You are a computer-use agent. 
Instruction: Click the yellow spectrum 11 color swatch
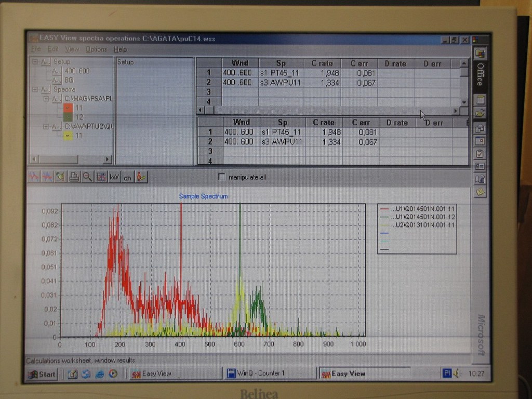pyautogui.click(x=69, y=136)
